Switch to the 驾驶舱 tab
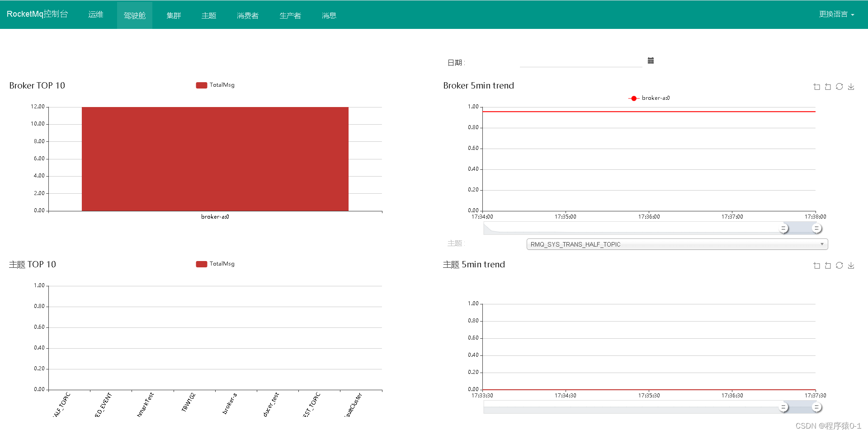Viewport: 868px width, 434px height. pyautogui.click(x=135, y=15)
